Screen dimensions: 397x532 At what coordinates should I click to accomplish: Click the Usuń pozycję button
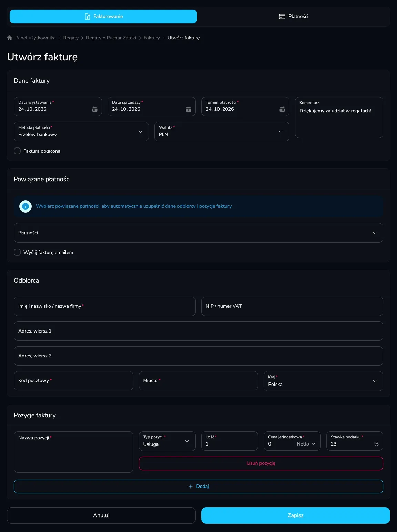point(261,463)
